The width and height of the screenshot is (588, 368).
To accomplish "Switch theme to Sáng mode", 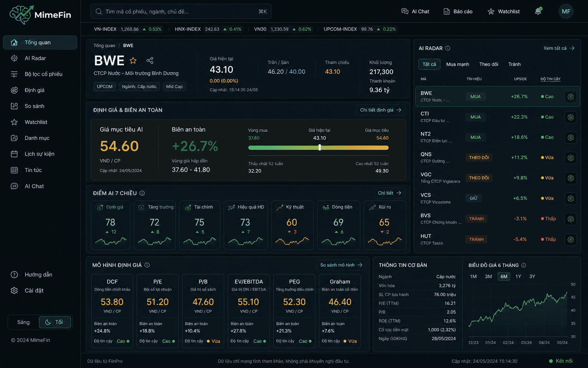I will [x=23, y=322].
